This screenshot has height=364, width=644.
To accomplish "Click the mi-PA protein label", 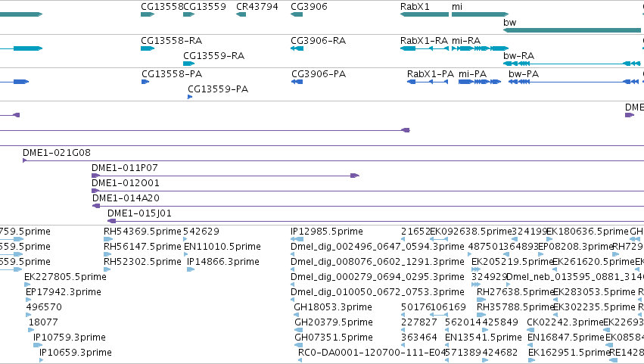I will (x=472, y=74).
